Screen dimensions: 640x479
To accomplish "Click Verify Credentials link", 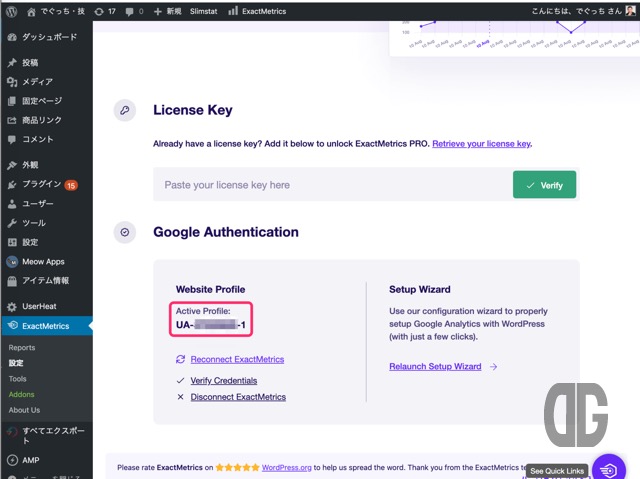I will 224,381.
